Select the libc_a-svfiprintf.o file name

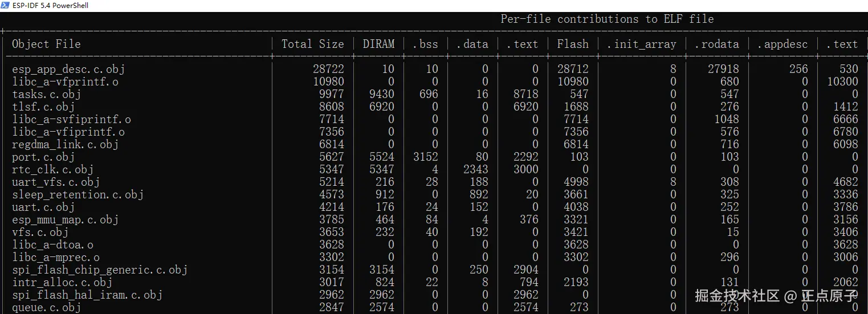point(72,119)
